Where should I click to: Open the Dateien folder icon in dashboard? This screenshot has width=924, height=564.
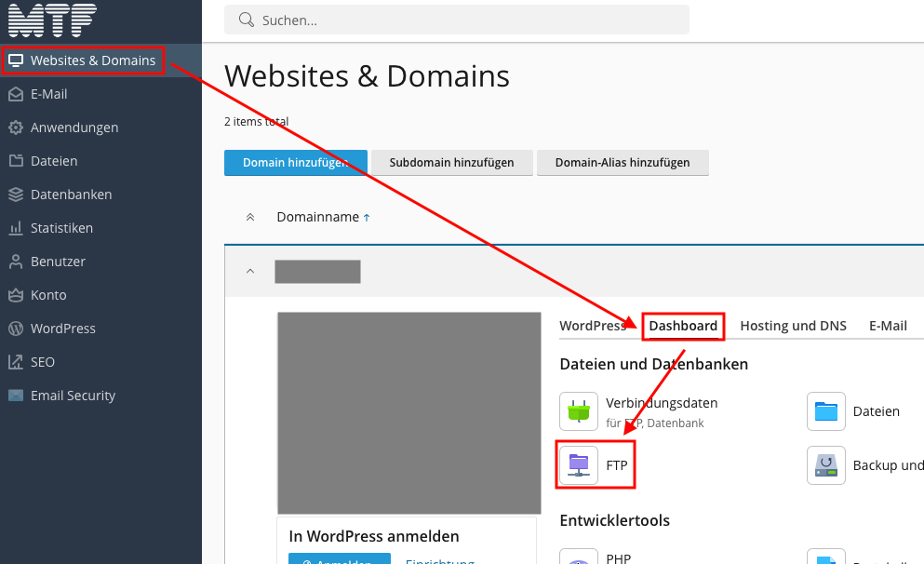[825, 411]
